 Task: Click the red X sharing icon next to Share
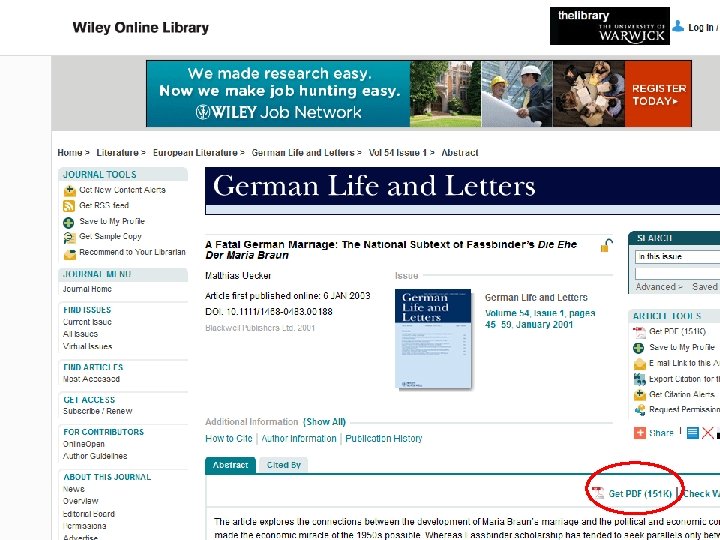click(x=708, y=433)
